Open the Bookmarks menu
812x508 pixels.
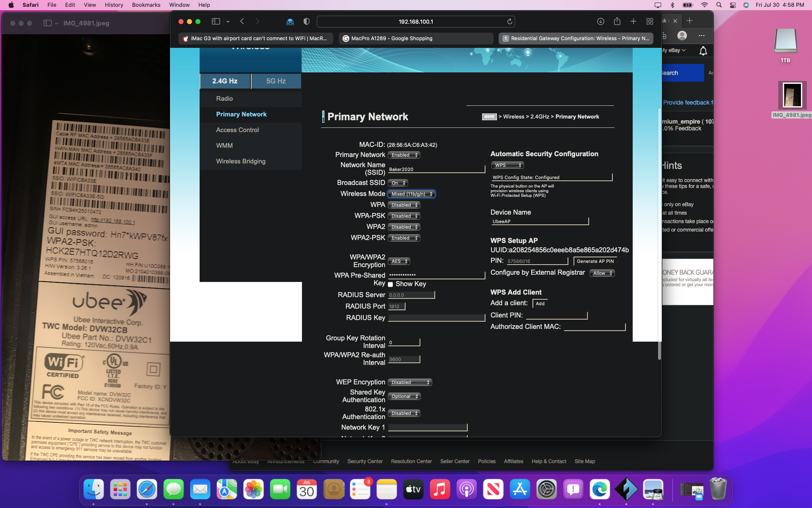pos(146,5)
